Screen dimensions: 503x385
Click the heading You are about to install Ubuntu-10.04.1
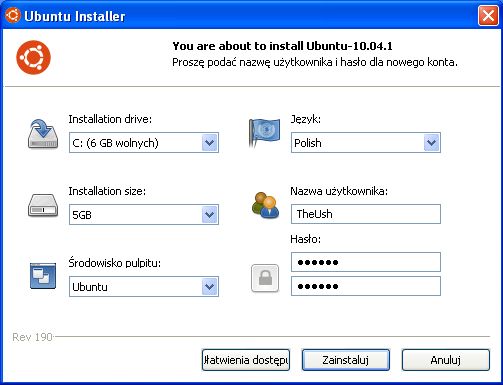(282, 46)
